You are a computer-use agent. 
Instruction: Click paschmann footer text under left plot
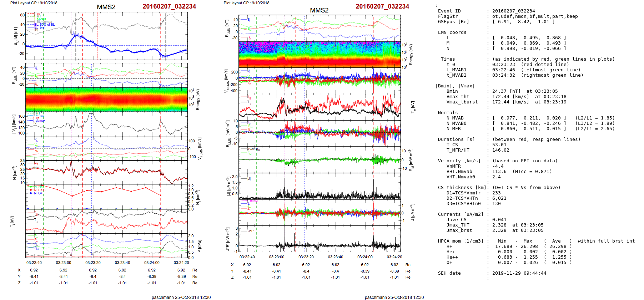click(x=181, y=297)
